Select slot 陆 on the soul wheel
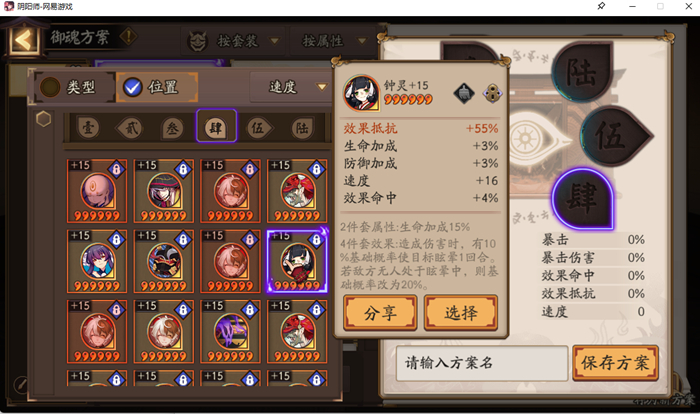Screen dimensions: 700x414 582,72
